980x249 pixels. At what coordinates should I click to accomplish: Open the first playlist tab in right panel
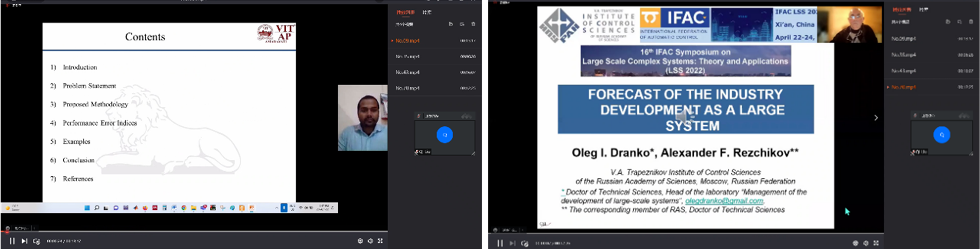coord(901,10)
